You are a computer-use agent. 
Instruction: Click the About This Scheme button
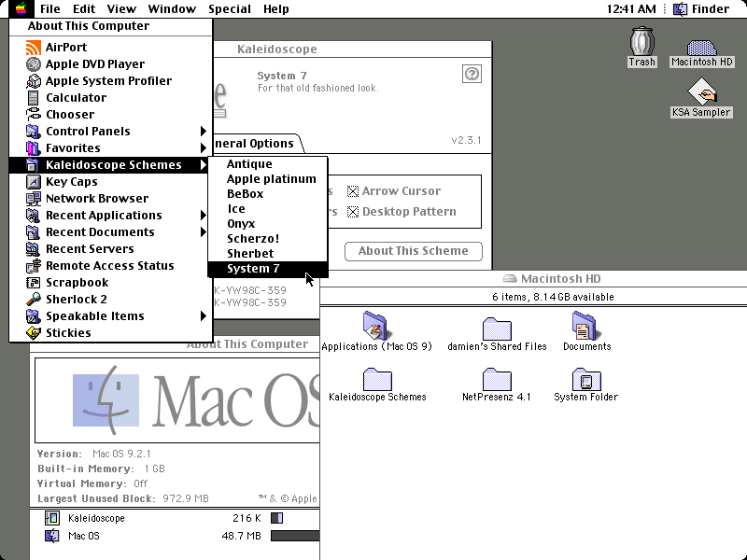click(x=414, y=251)
